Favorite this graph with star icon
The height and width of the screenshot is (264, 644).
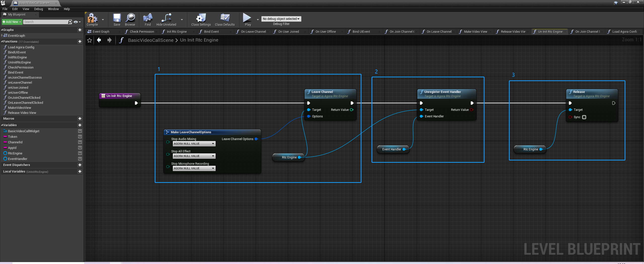90,40
